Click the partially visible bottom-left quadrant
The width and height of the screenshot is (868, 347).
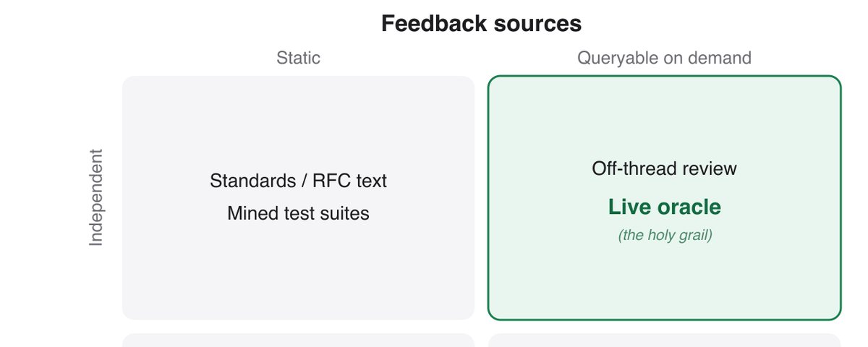coord(298,340)
